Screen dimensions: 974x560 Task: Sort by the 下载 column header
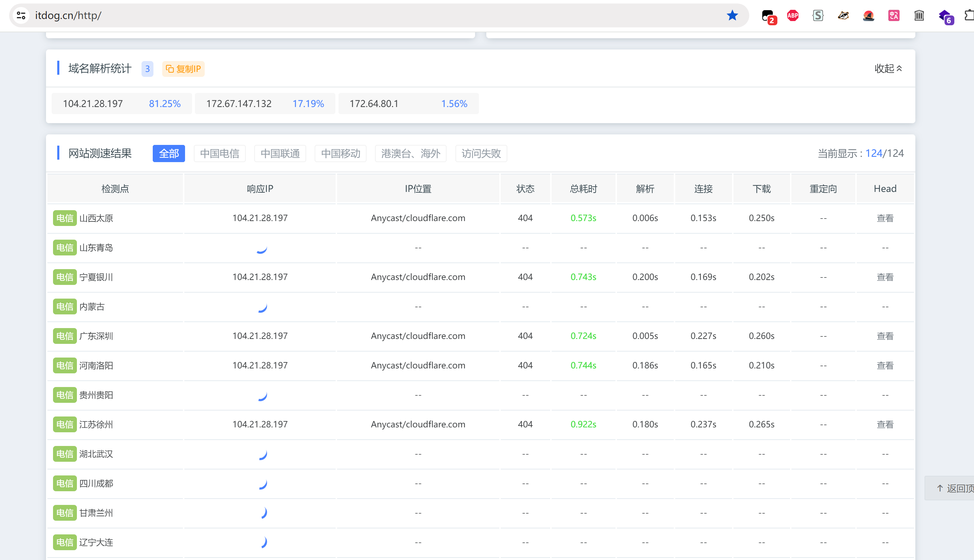tap(761, 188)
